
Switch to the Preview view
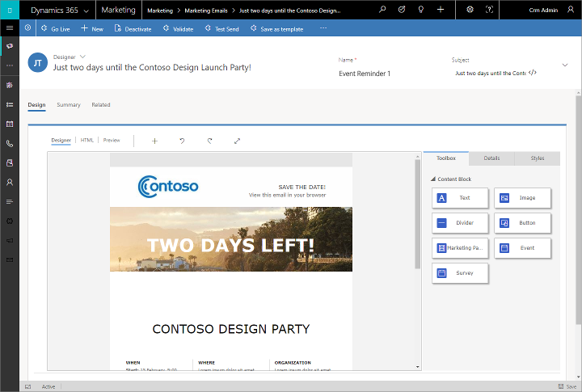point(112,141)
